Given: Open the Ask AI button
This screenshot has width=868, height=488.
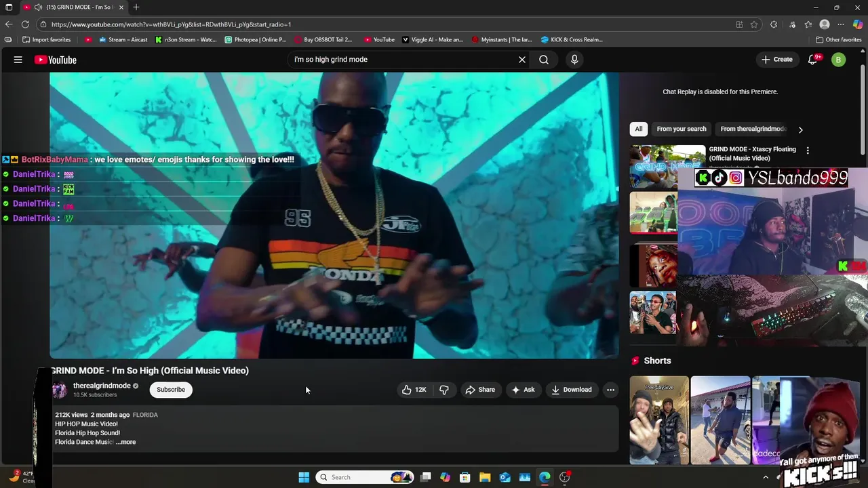Looking at the screenshot, I should [523, 390].
